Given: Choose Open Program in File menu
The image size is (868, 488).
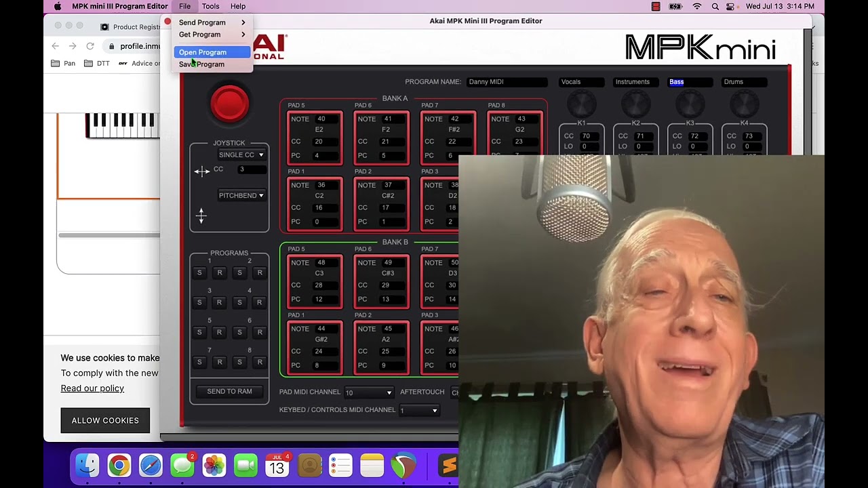Looking at the screenshot, I should coord(212,52).
